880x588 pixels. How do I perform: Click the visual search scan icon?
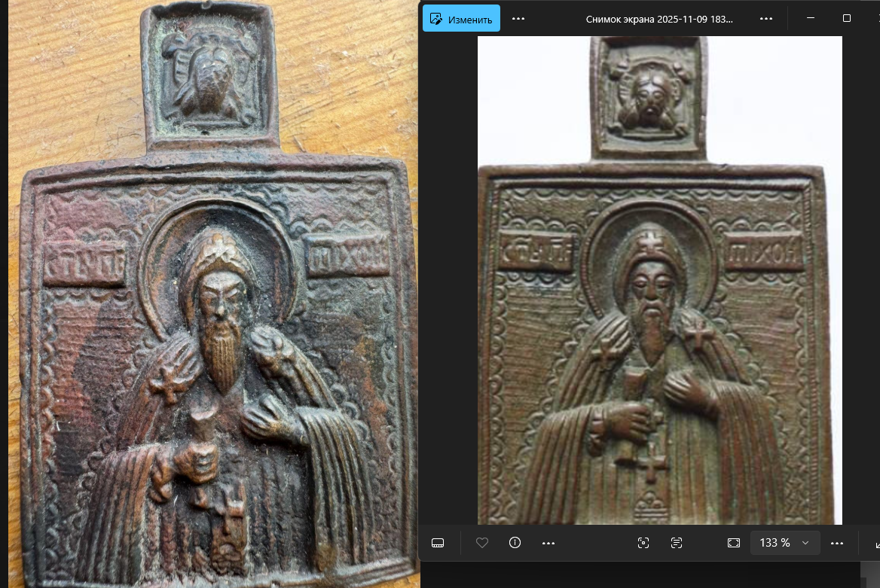(x=643, y=543)
